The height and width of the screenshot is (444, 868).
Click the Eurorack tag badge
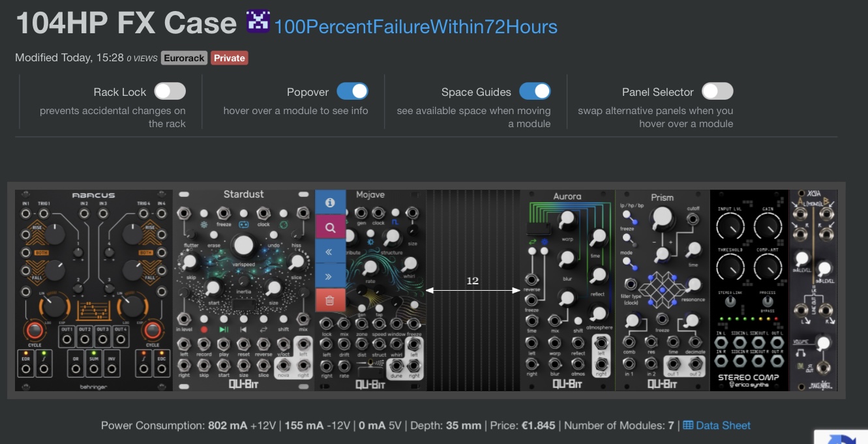coord(184,58)
